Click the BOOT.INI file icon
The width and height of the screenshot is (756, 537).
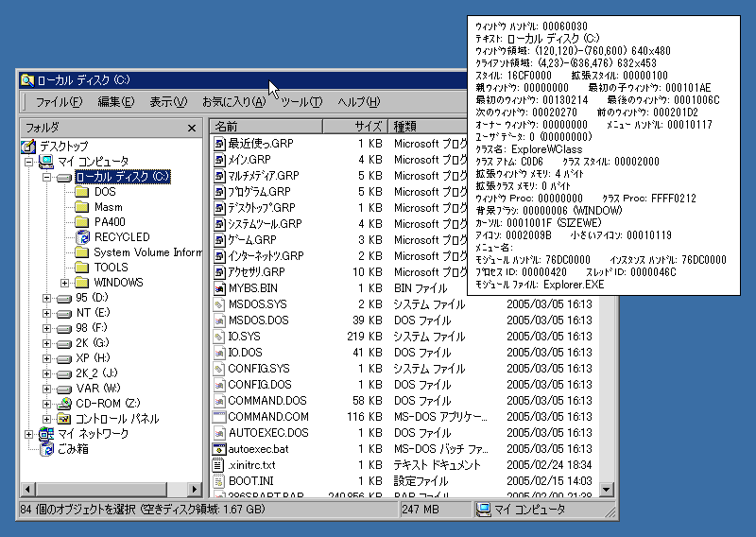click(x=219, y=481)
